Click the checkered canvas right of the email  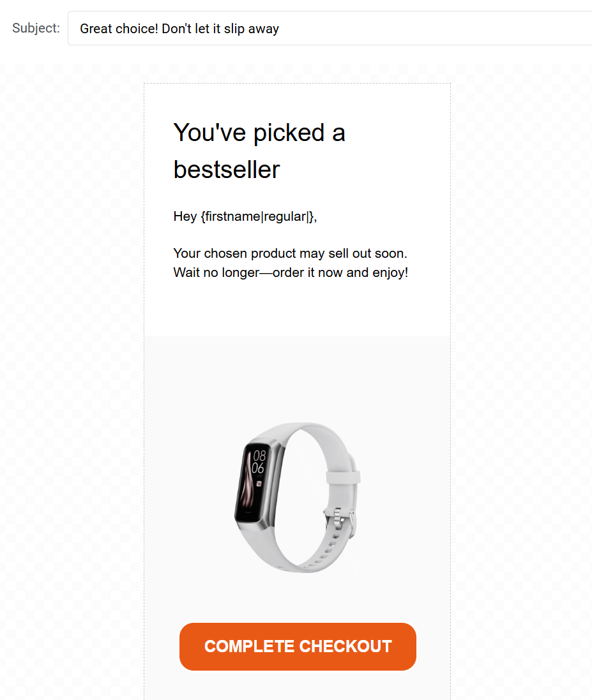pos(521,380)
